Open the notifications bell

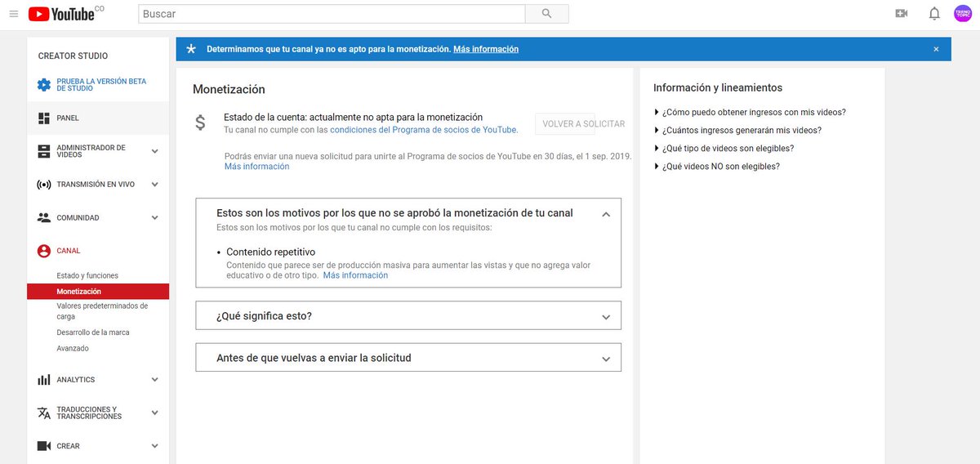click(x=934, y=14)
